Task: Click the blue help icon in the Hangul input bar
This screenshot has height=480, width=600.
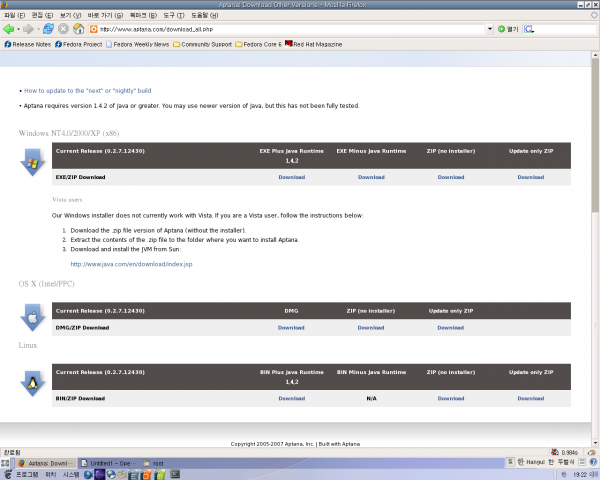Action: 593,462
